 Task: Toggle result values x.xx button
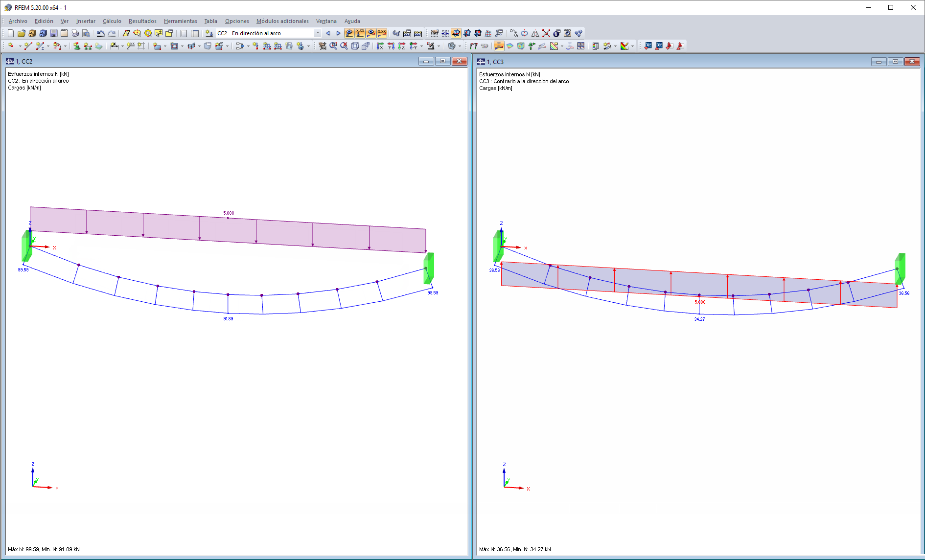(382, 33)
